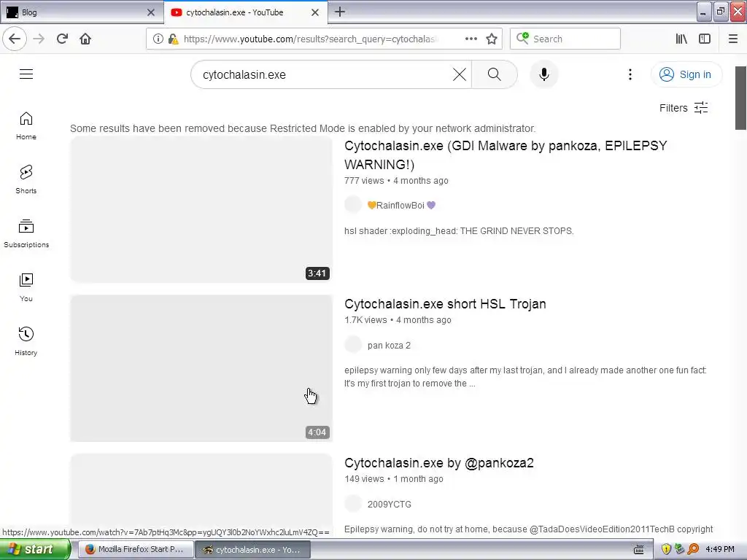This screenshot has height=560, width=747.
Task: Click the Restricted Mode notice text
Action: (x=303, y=128)
